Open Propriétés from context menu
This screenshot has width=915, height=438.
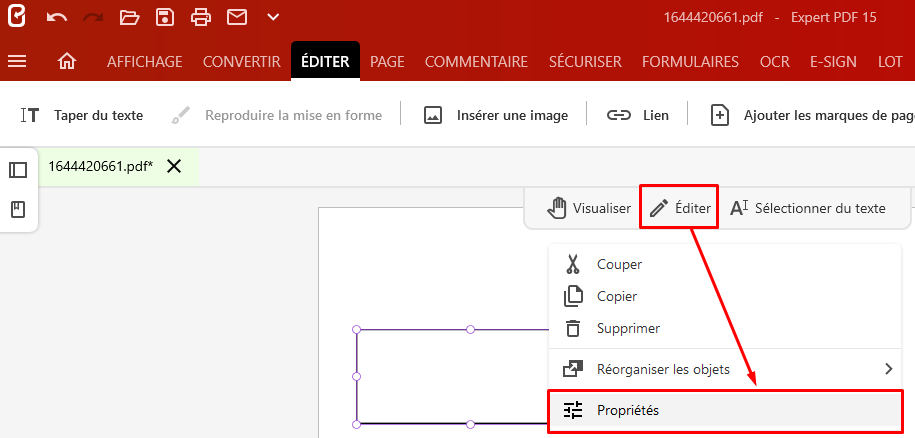(724, 411)
